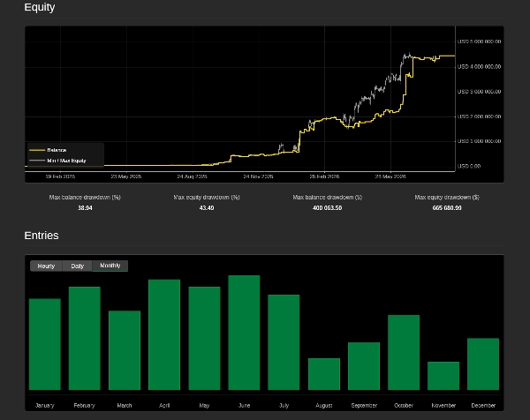Click the Max balance drawdown ($) label
Screen dimensions: 530x420
click(327, 197)
